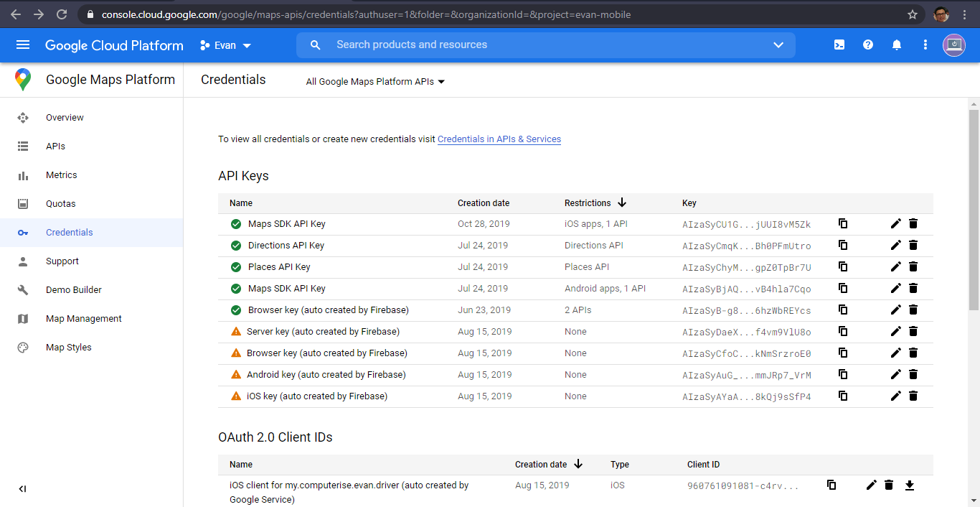Viewport: 980px width, 507px height.
Task: Click the Name column header in API Keys
Action: 241,203
